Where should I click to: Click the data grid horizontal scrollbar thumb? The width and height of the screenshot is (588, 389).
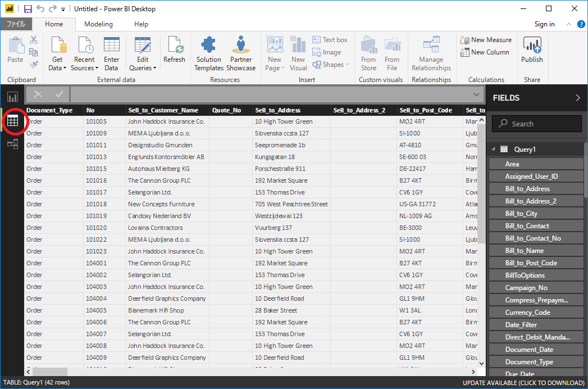click(x=50, y=372)
